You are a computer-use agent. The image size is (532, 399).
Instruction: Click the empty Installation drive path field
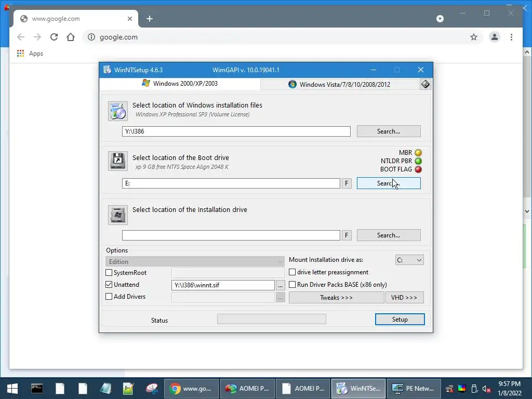[x=231, y=235]
